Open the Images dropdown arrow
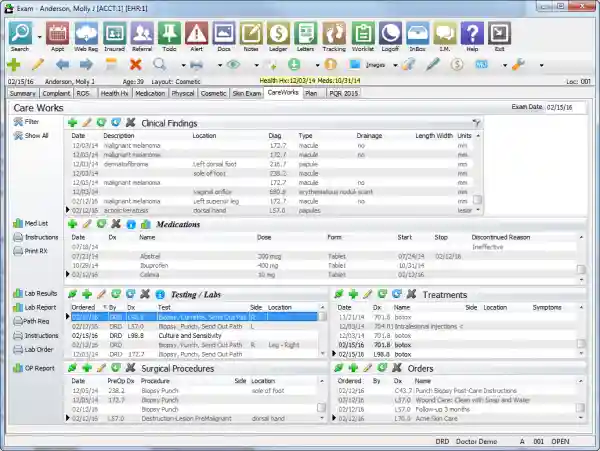The height and width of the screenshot is (451, 600). click(395, 65)
